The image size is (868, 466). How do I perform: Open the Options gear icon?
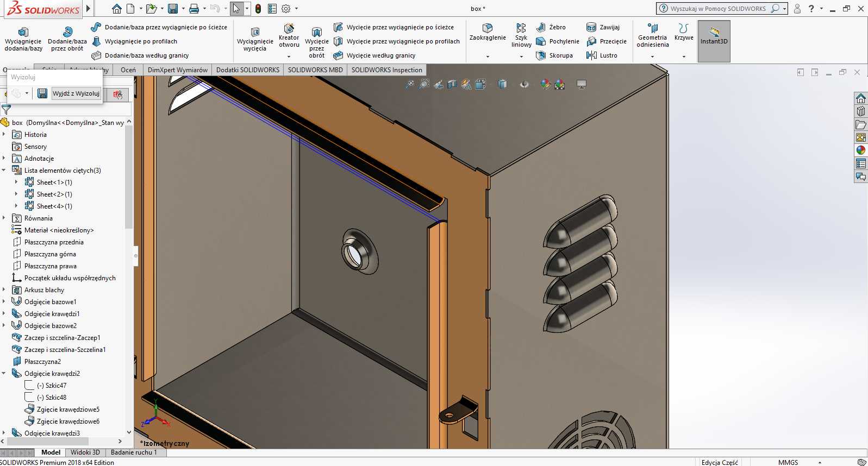coord(286,9)
